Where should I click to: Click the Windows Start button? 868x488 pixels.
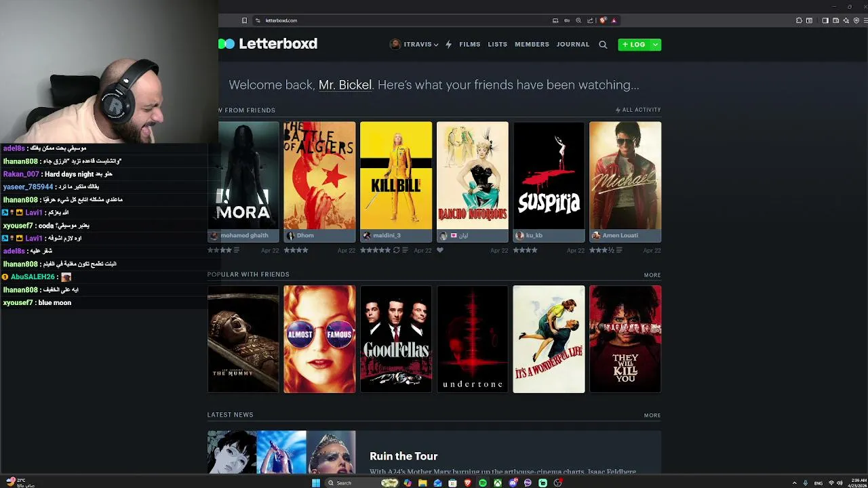coord(316,483)
